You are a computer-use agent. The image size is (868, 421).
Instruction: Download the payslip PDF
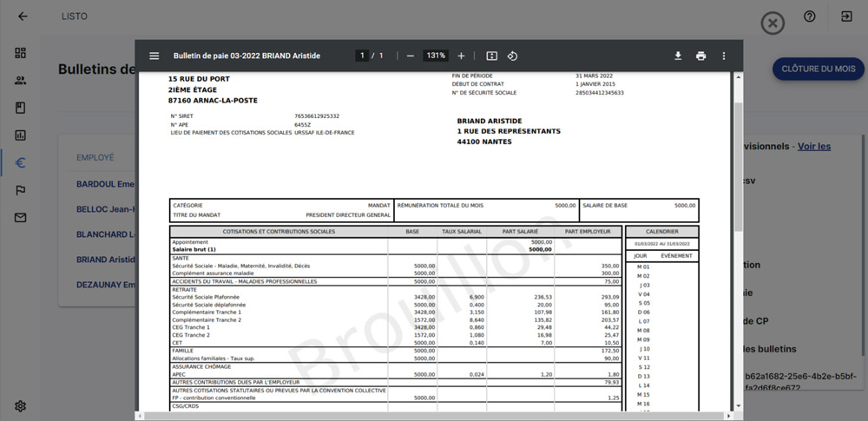[x=678, y=56]
